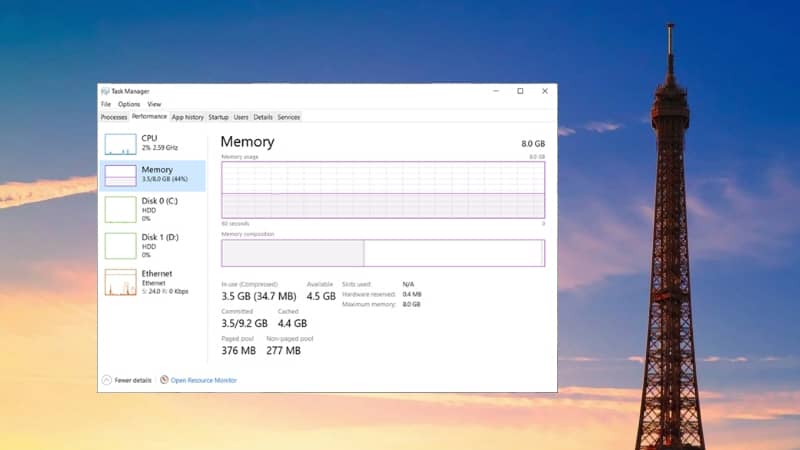Collapse with the Fewer details arrow icon

pos(107,380)
